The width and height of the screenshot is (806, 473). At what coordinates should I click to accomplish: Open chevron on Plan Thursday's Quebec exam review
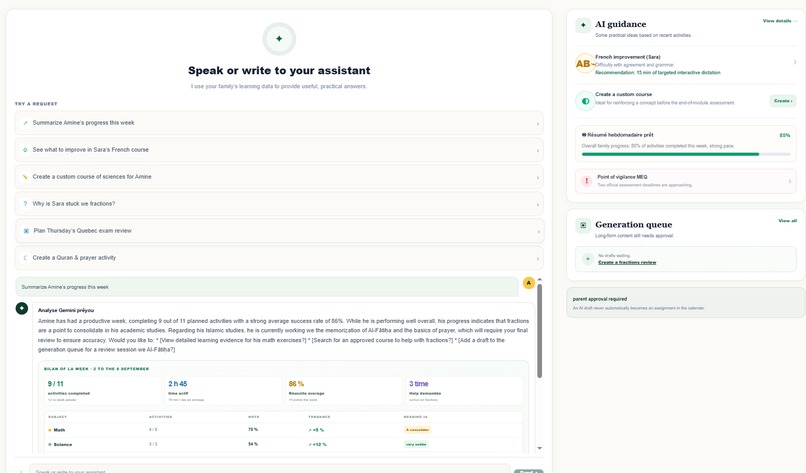point(538,231)
